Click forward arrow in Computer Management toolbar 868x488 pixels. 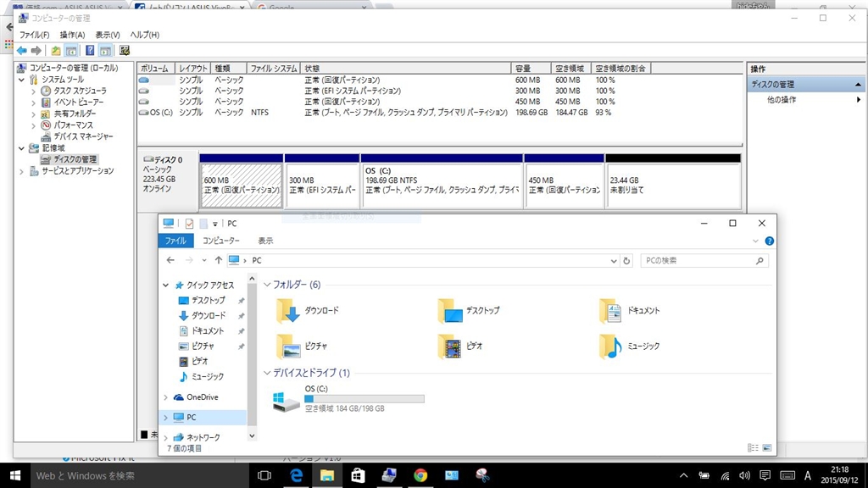click(x=36, y=51)
